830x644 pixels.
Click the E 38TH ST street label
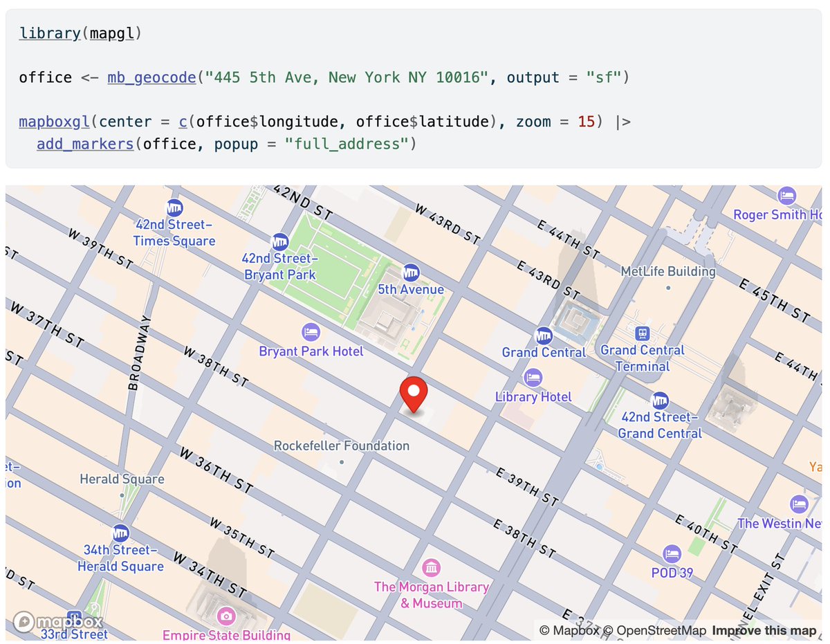525,537
